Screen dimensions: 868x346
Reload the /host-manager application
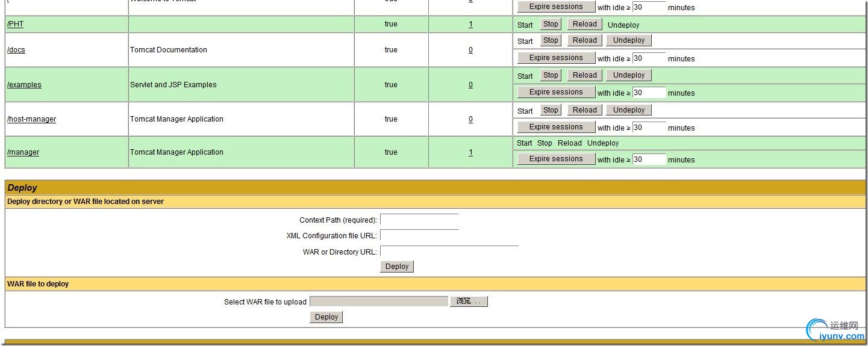[x=584, y=110]
